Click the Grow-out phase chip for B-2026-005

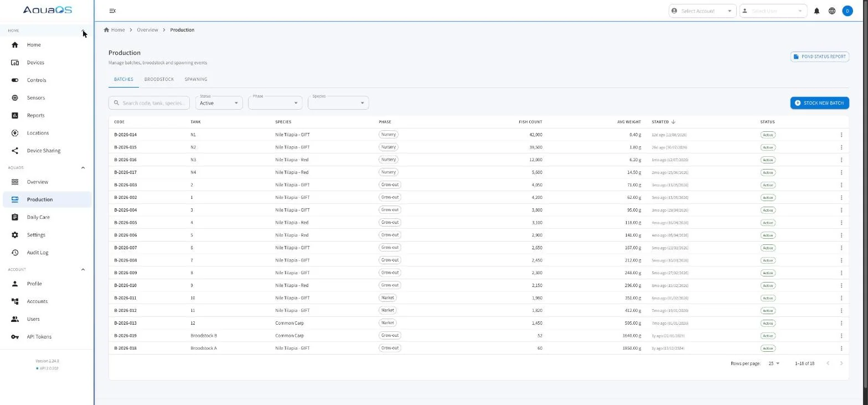pyautogui.click(x=390, y=223)
